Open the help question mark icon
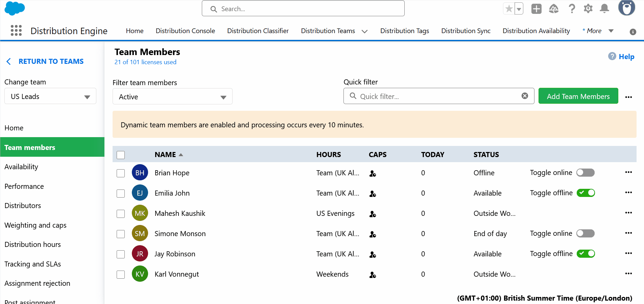The width and height of the screenshot is (644, 304). (572, 9)
